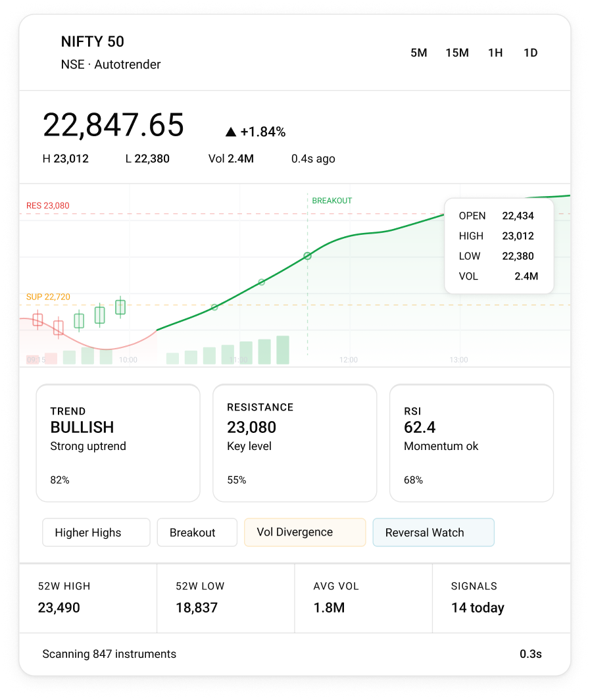Click the BREAKOUT marker label
590x700 pixels.
[x=332, y=201]
